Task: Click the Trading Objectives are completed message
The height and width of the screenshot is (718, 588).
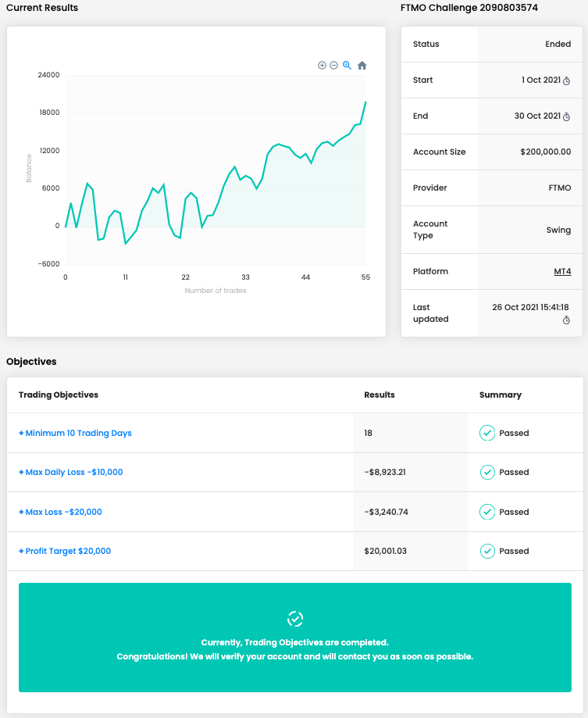Action: pos(294,642)
